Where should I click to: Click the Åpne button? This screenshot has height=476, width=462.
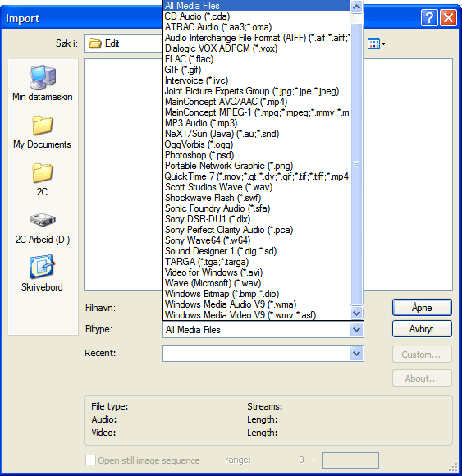tap(422, 308)
